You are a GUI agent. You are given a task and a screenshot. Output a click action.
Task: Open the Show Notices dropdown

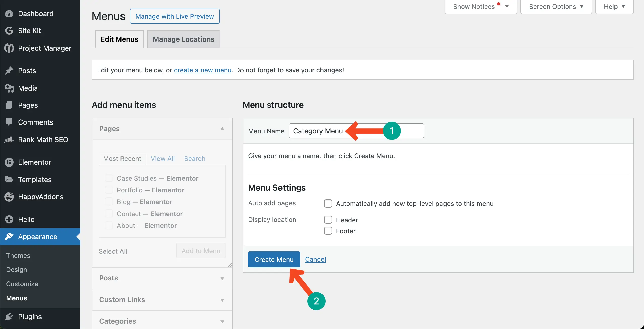point(481,7)
